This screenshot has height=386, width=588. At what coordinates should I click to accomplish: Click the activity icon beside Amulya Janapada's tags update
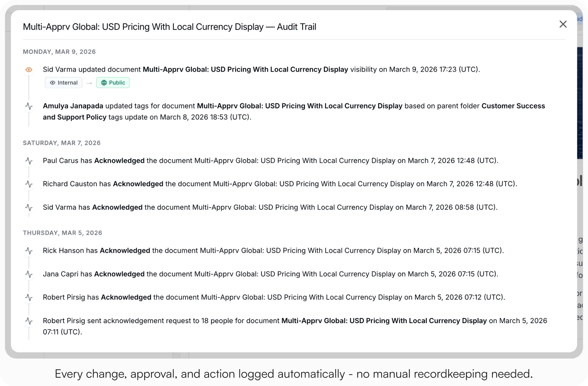point(29,106)
